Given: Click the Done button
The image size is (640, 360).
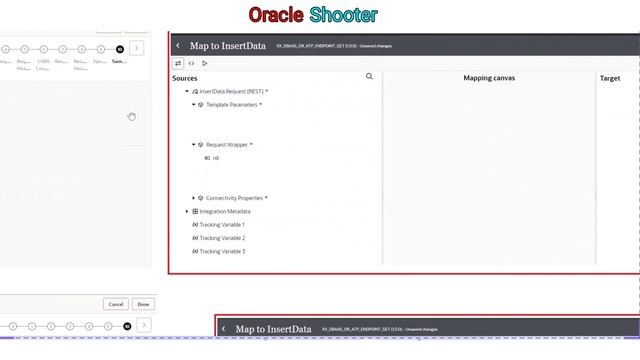Looking at the screenshot, I should [x=143, y=304].
